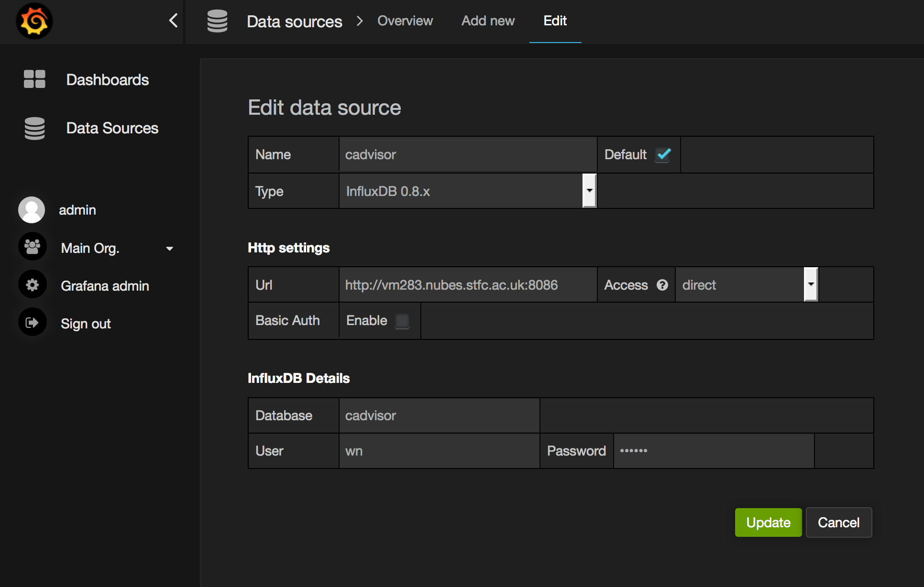This screenshot has height=587, width=924.
Task: Click the Default label
Action: pos(626,154)
